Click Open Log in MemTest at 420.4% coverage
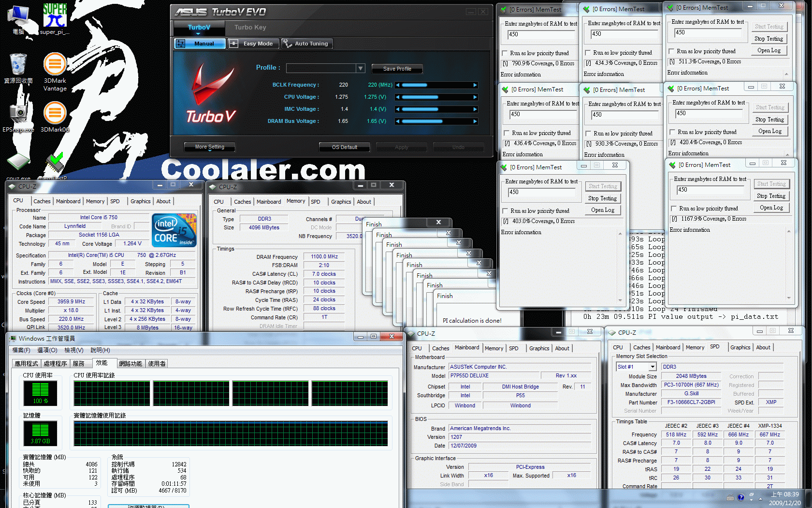812x508 pixels. coord(770,131)
